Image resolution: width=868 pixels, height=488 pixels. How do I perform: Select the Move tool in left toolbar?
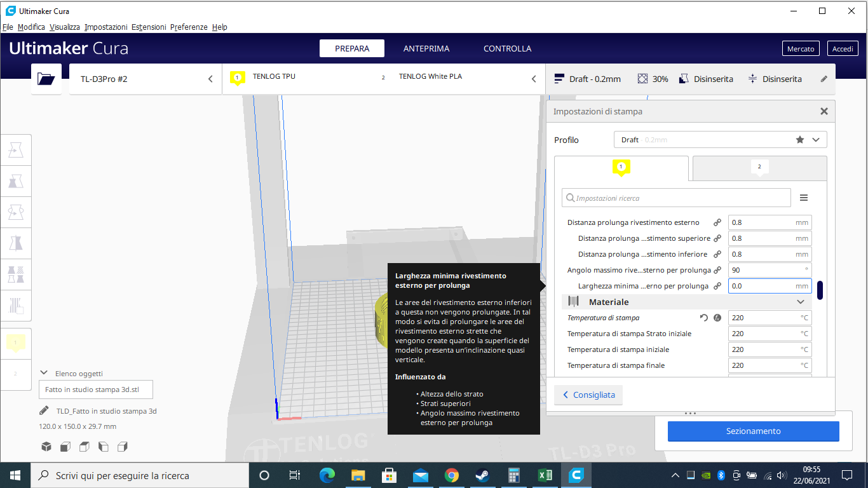[x=16, y=151]
